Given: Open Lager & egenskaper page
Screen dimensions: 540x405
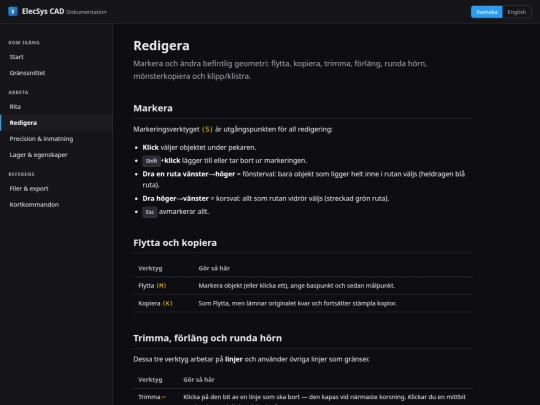Looking at the screenshot, I should (56, 155).
